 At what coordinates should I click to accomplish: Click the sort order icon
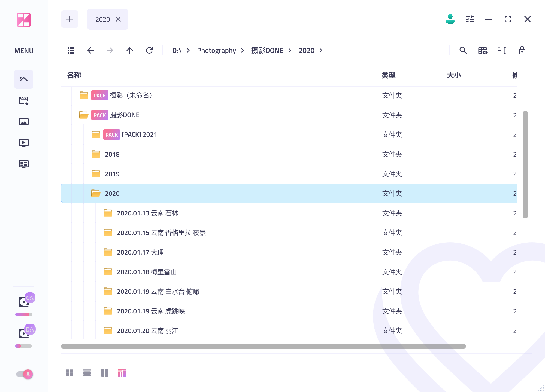click(x=502, y=50)
